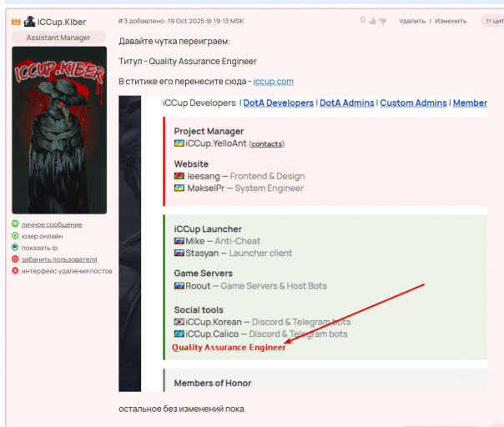
Task: Click the show ip icon
Action: (15, 247)
